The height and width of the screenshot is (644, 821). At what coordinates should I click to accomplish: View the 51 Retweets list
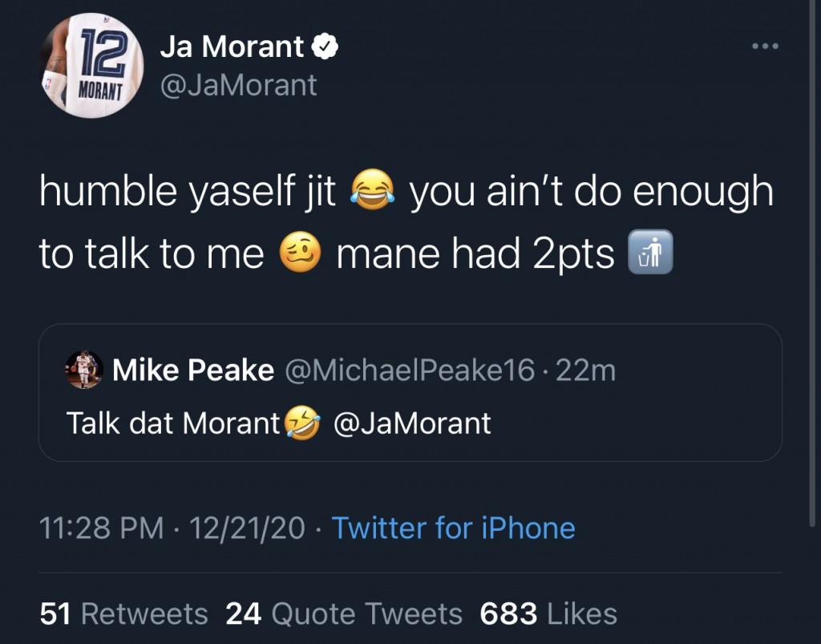(124, 614)
